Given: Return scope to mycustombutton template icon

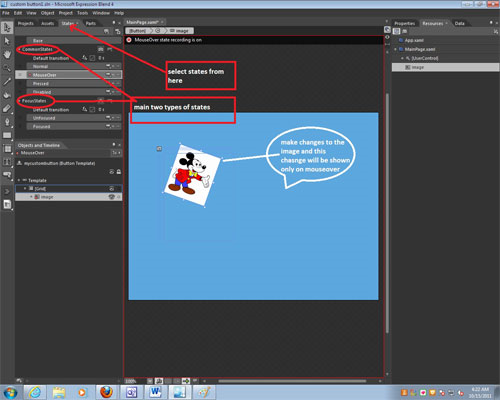Looking at the screenshot, I should 19,163.
